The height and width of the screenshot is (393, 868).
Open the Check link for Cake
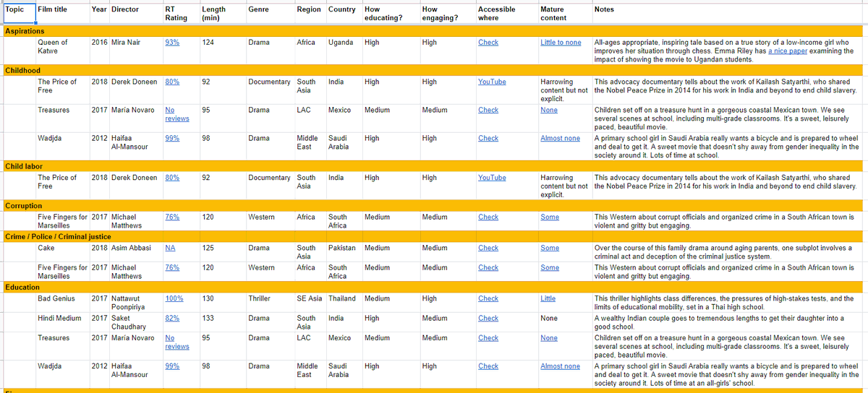pos(488,248)
